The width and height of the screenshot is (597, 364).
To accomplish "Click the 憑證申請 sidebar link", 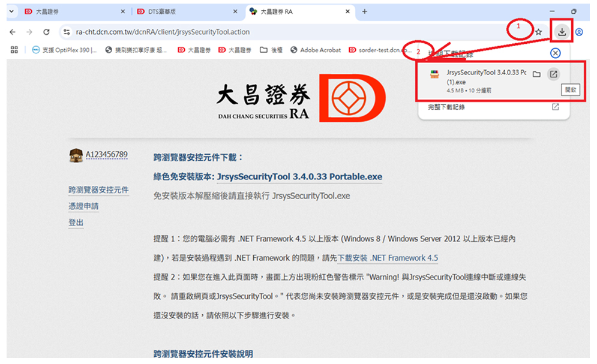I will click(83, 206).
